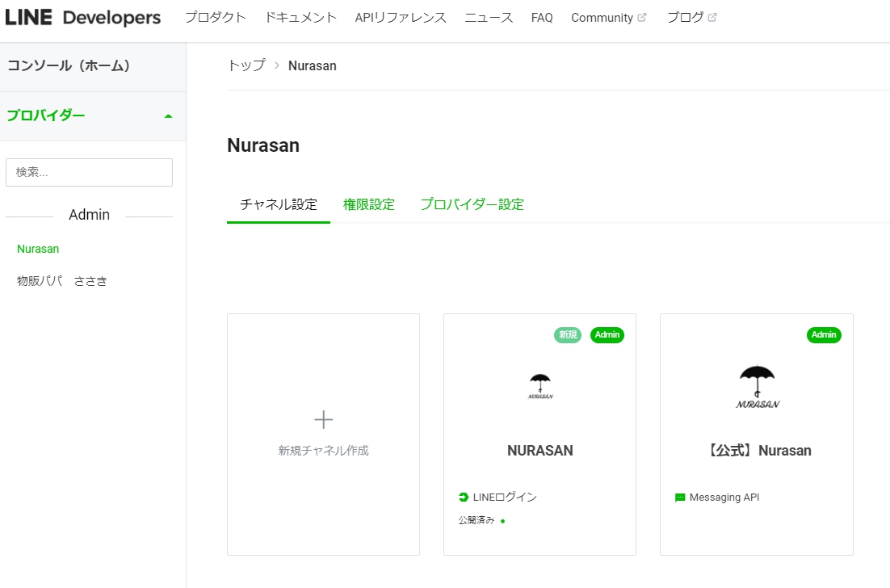
Task: Go to the ニュース page
Action: click(x=489, y=18)
